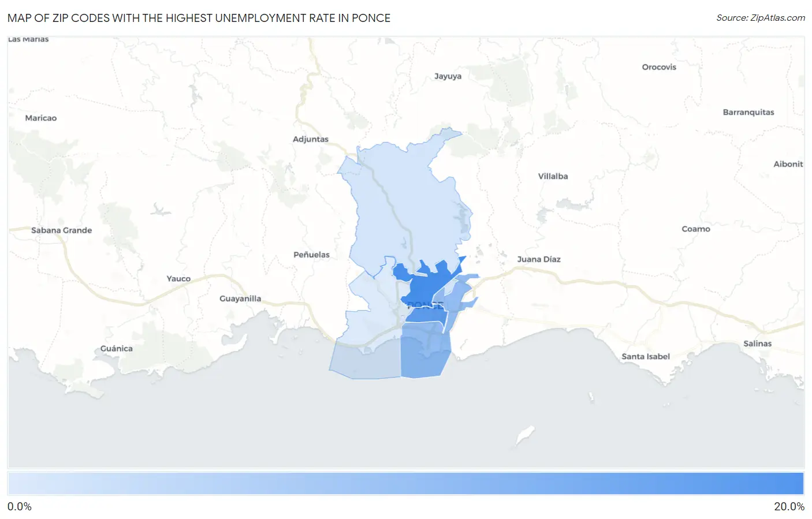
Task: Click the Peñuelas map label
Action: click(311, 255)
